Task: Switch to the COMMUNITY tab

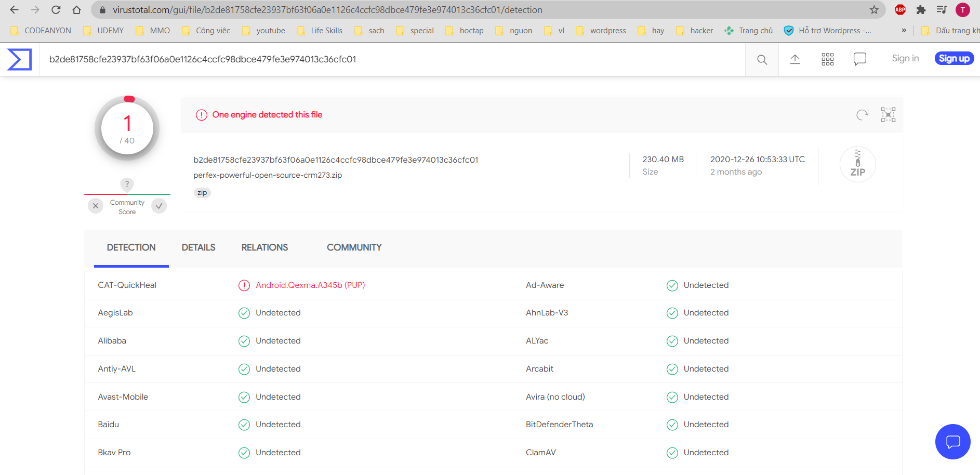Action: pos(354,248)
